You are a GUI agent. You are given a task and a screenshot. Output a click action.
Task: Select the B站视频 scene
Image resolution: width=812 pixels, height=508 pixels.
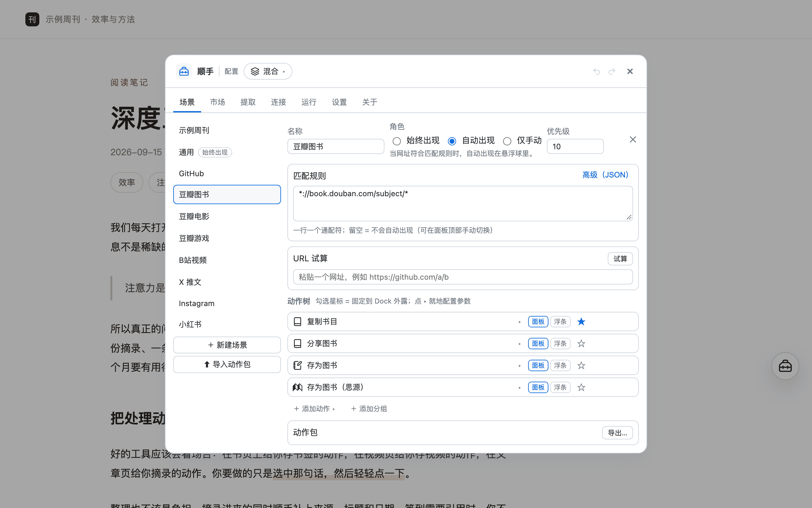(x=227, y=260)
